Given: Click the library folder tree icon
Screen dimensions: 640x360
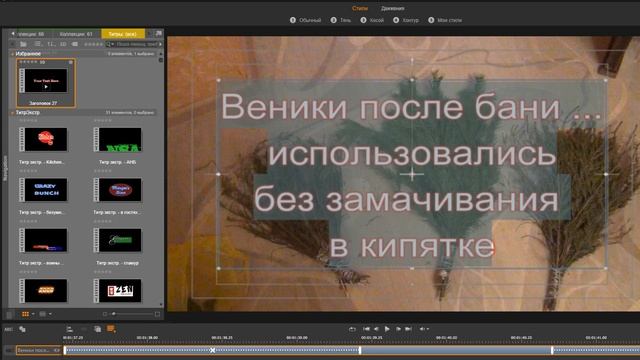Looking at the screenshot, I should [x=23, y=44].
